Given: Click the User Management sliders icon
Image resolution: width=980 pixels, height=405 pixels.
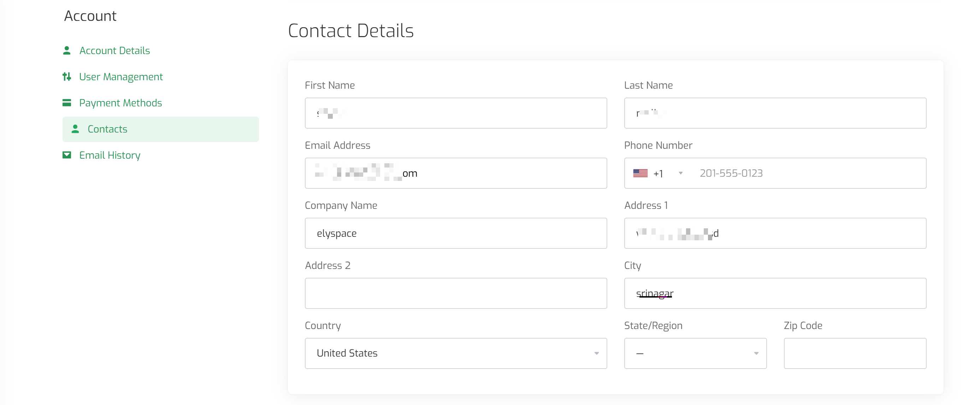Looking at the screenshot, I should 66,76.
